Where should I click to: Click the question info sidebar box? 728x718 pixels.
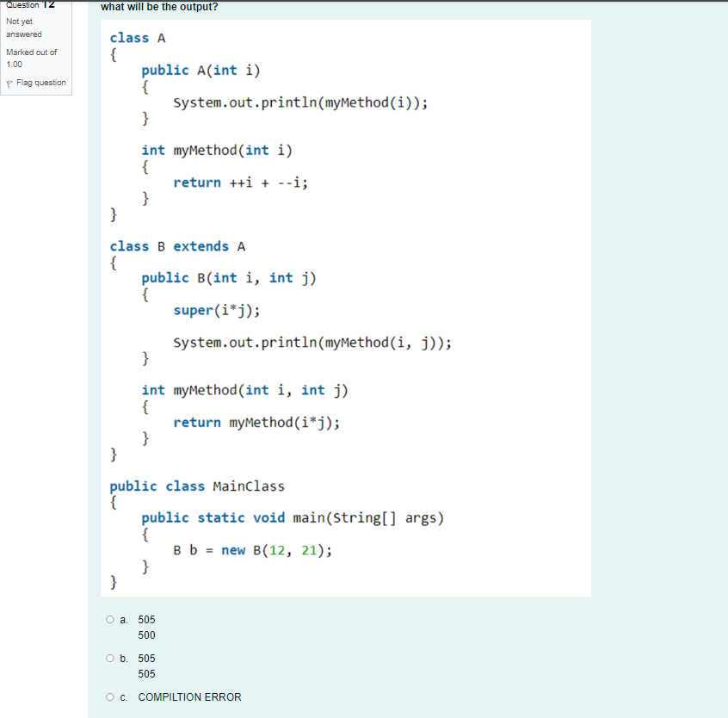[x=36, y=47]
